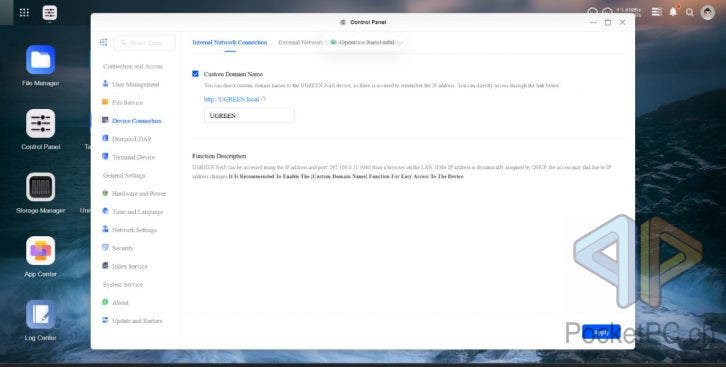Open the user avatar menu
The image size is (726, 367).
pos(707,12)
